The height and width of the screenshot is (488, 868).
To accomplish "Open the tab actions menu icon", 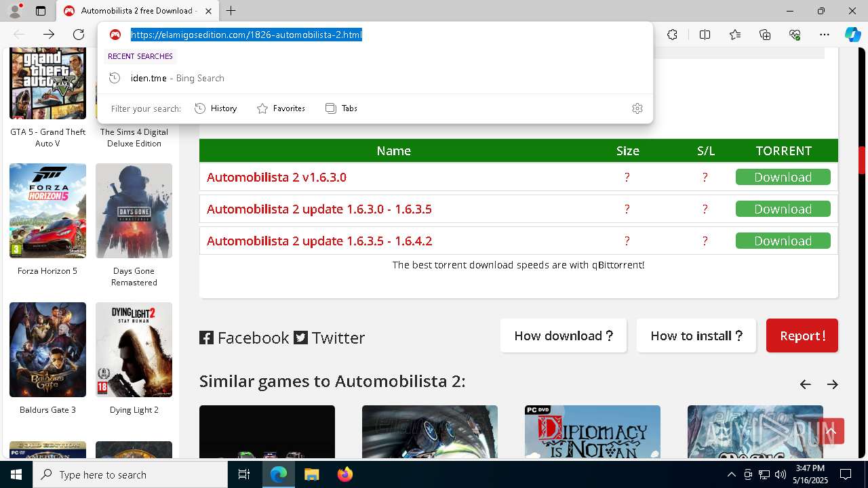I will (41, 11).
